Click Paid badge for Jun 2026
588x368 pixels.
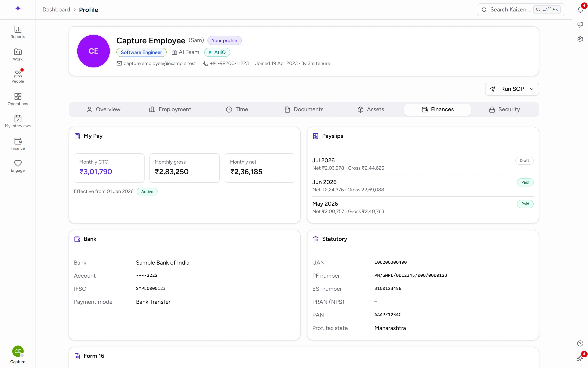point(525,182)
